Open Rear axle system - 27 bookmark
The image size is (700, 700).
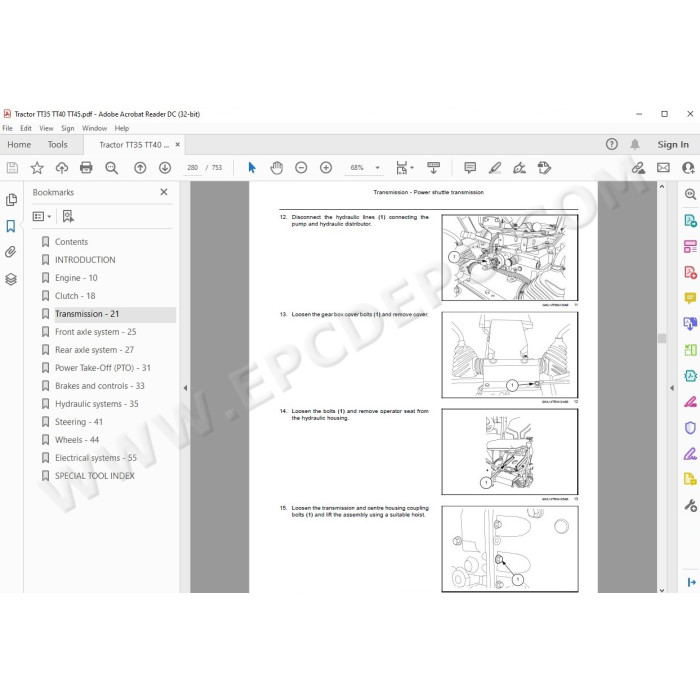[x=94, y=350]
